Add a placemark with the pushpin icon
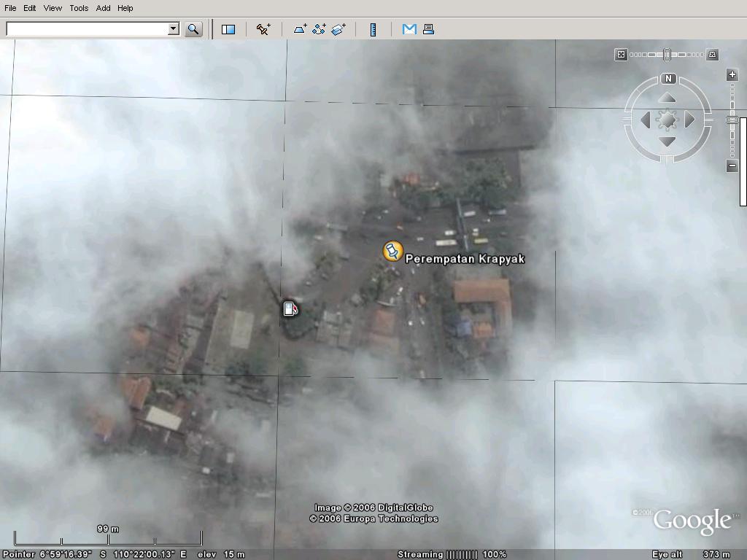The height and width of the screenshot is (560, 747). click(263, 29)
